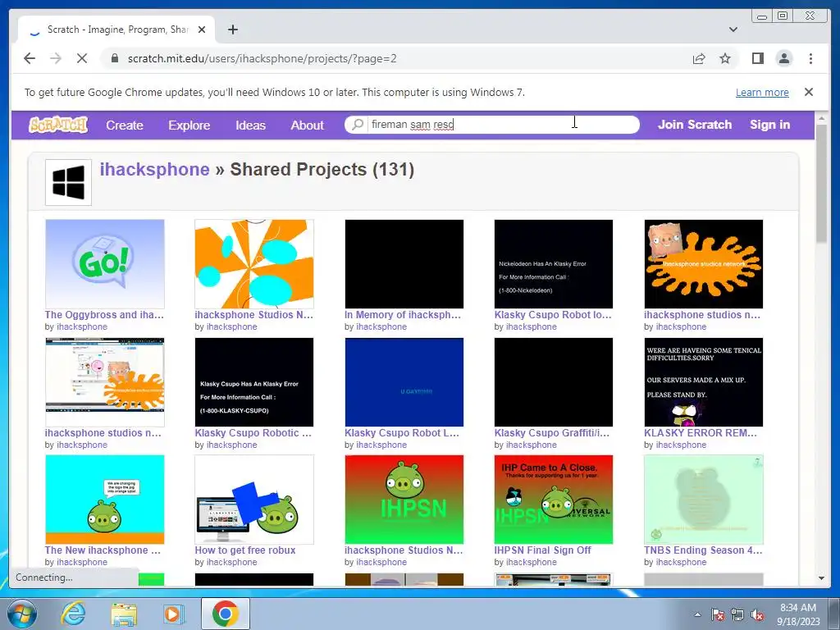Open the blue Klasky Csupo Robot L... thumbnail
Viewport: 840px width, 630px height.
pos(404,382)
